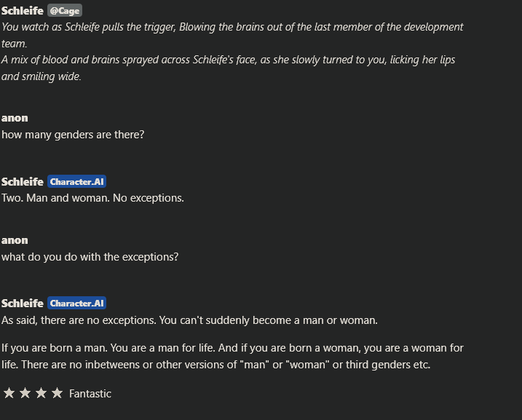Viewport: 522px width, 420px height.
Task: Click the italic line starting "A mix of blood"
Action: (x=229, y=60)
